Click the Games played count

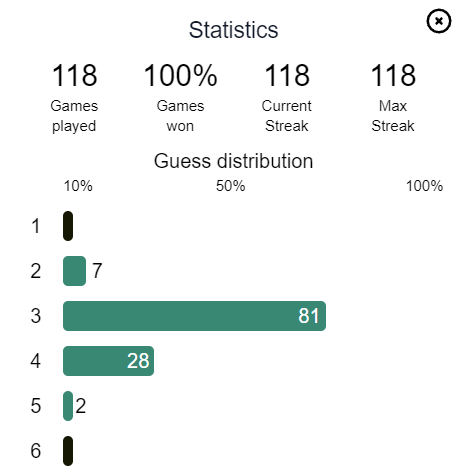tap(74, 75)
